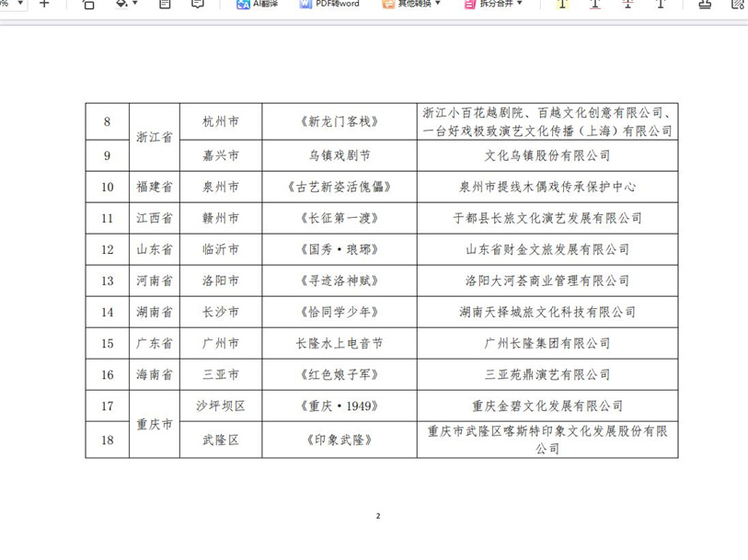
Task: Click the 《新龙门客栈》 table cell
Action: [339, 121]
